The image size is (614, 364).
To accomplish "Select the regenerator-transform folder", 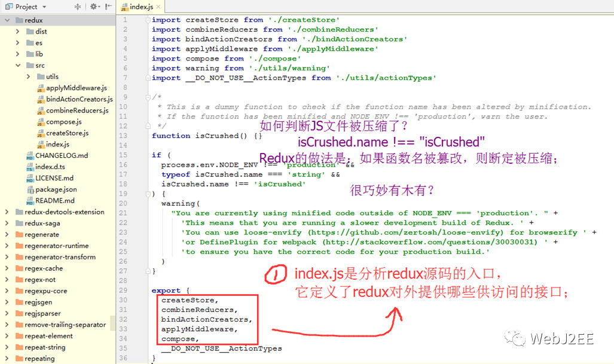I will pyautogui.click(x=60, y=257).
